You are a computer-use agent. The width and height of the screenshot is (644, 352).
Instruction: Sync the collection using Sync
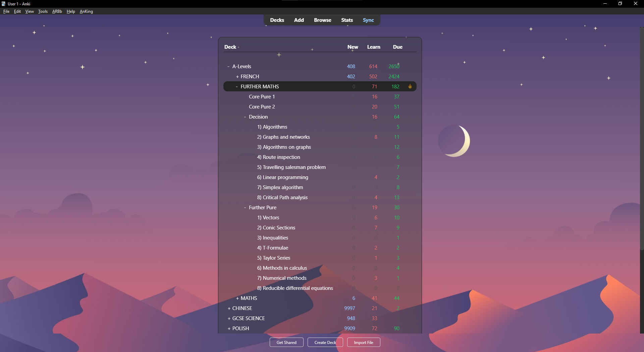tap(368, 20)
